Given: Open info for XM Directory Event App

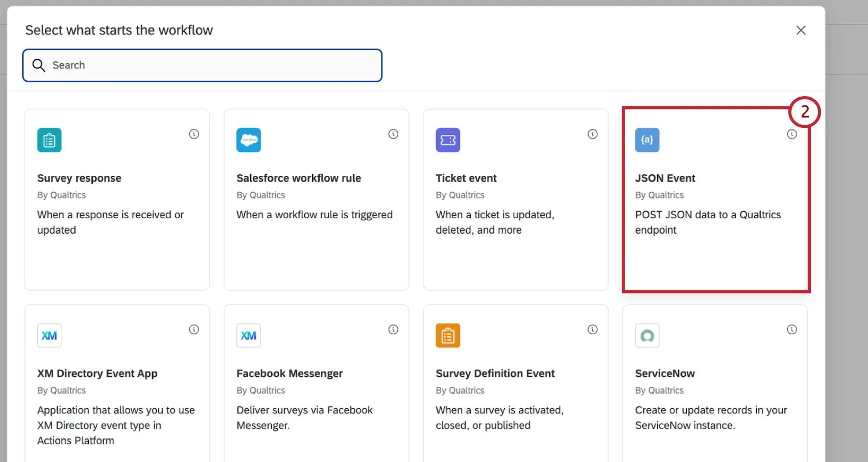Looking at the screenshot, I should coord(194,330).
